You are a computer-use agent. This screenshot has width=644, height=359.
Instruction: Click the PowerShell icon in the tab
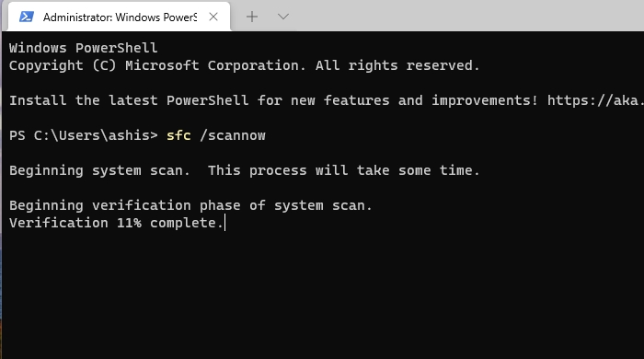tap(27, 17)
